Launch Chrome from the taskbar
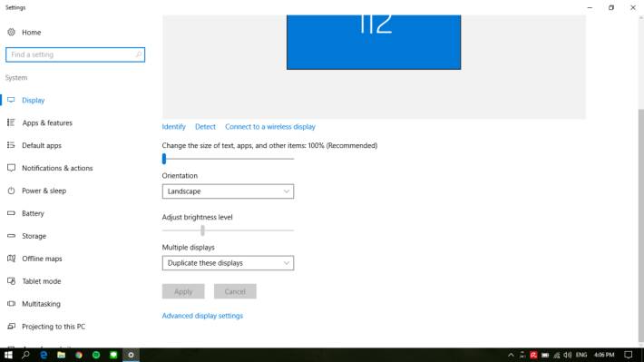The width and height of the screenshot is (644, 362). point(78,355)
